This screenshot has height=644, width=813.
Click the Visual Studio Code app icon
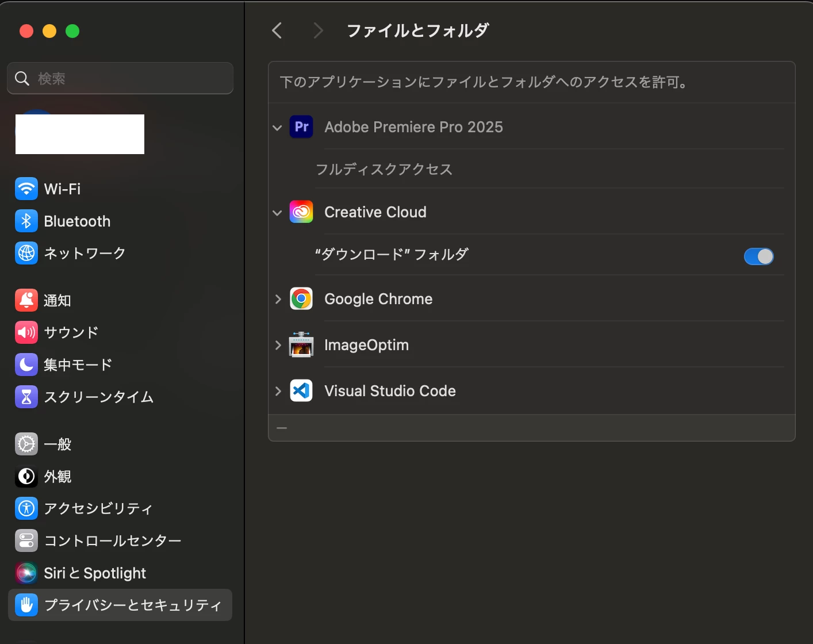[301, 391]
